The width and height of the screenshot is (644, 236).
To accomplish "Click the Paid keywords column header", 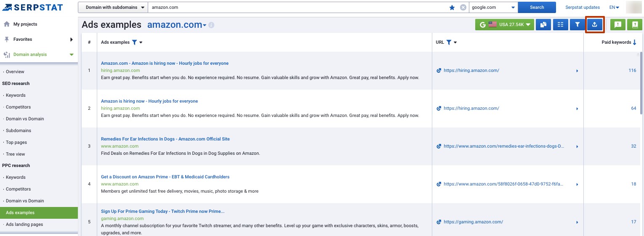I will (616, 42).
